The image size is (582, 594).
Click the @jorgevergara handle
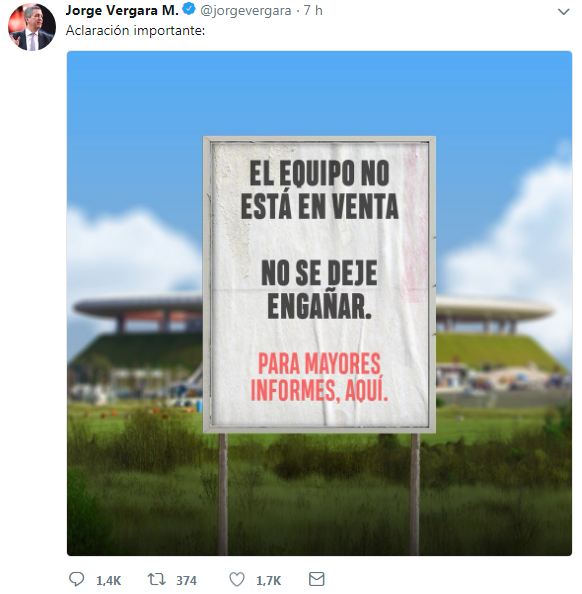click(x=246, y=11)
